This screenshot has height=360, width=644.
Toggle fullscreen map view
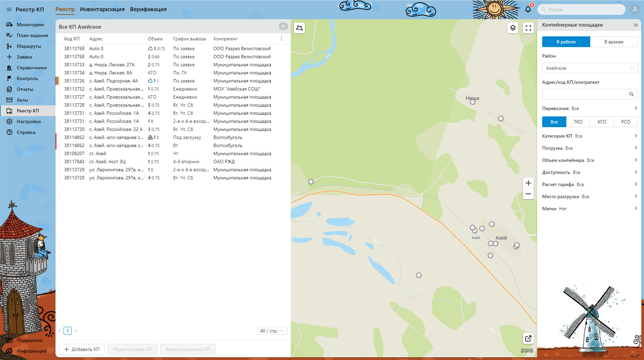coord(528,28)
